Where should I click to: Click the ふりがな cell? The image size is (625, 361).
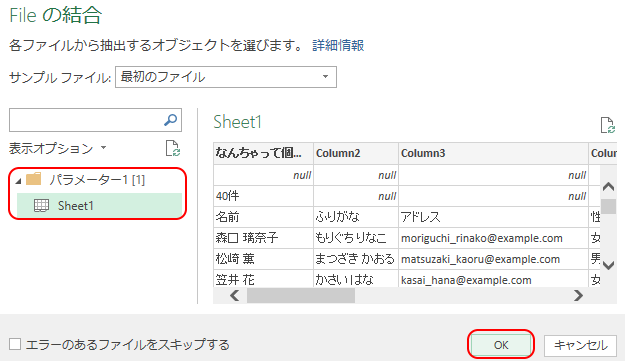(x=356, y=217)
